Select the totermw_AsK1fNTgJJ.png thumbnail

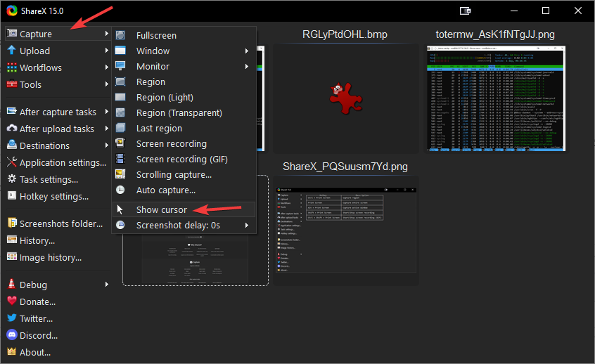coord(496,98)
